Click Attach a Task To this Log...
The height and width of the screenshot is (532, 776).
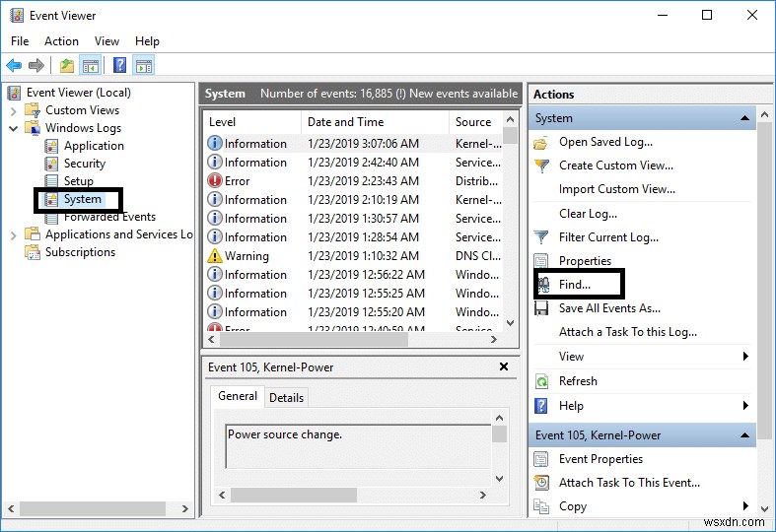click(x=628, y=332)
